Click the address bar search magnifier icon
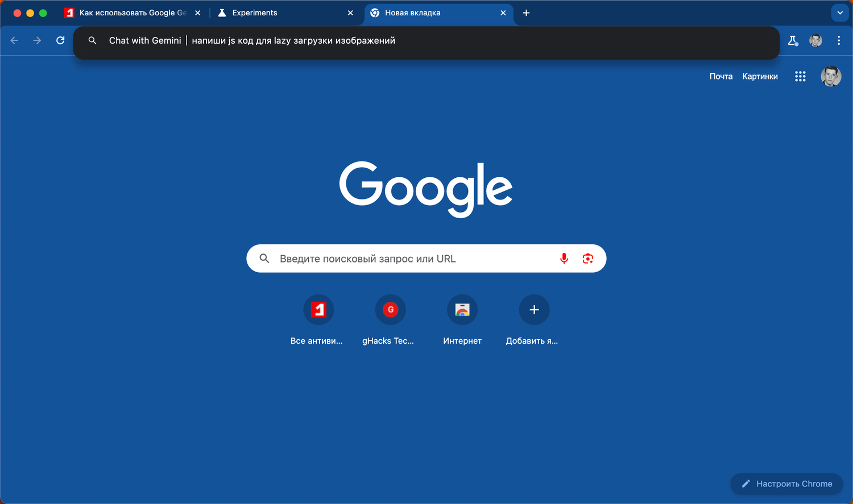Image resolution: width=853 pixels, height=504 pixels. point(92,40)
